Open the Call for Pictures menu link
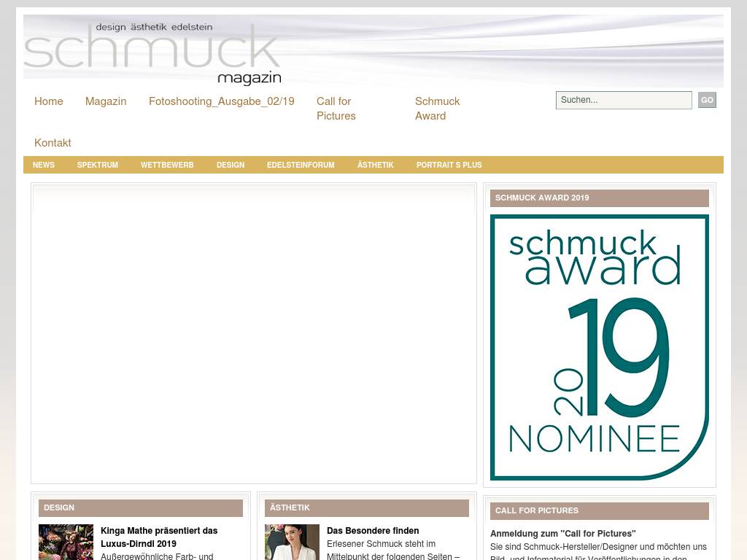This screenshot has width=747, height=560. click(x=336, y=109)
